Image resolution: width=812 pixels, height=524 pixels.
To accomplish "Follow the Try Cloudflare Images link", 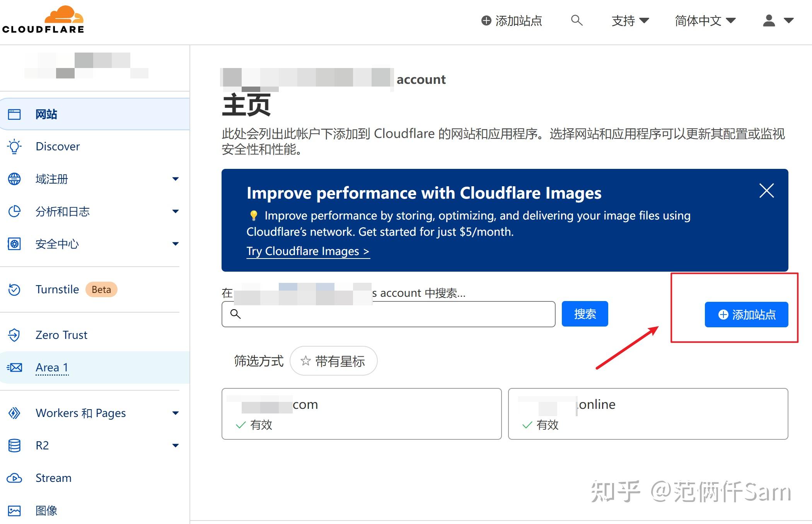I will pos(308,251).
